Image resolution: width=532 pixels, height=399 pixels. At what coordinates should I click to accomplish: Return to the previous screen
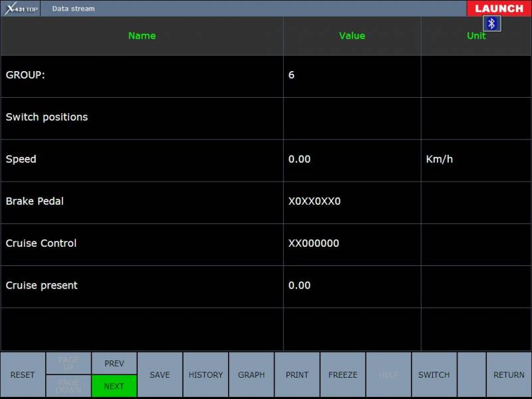tap(509, 375)
